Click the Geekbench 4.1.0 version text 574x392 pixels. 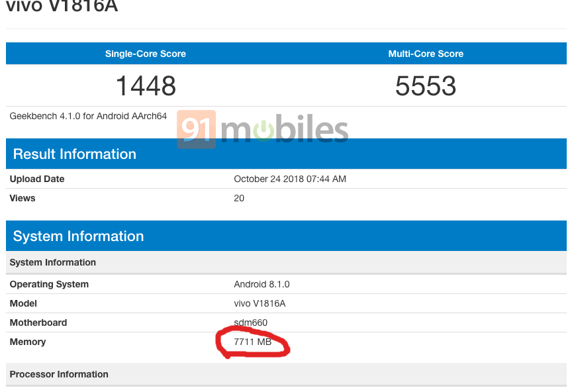click(88, 116)
